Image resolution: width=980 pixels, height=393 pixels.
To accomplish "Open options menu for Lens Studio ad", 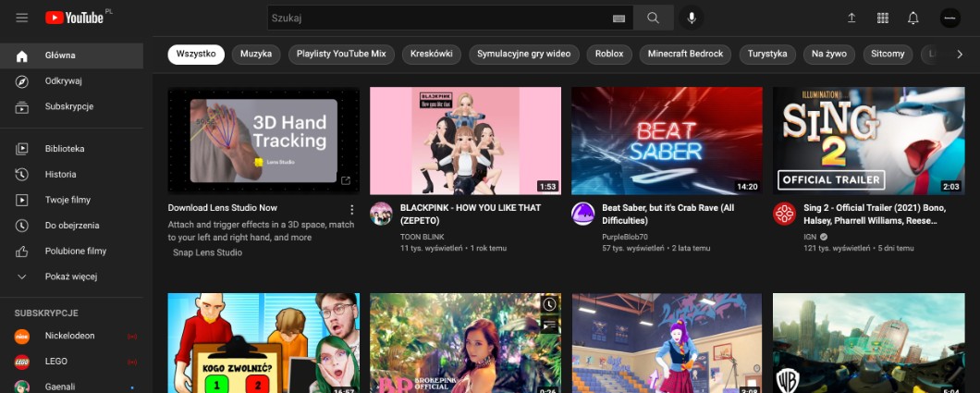I will point(351,209).
